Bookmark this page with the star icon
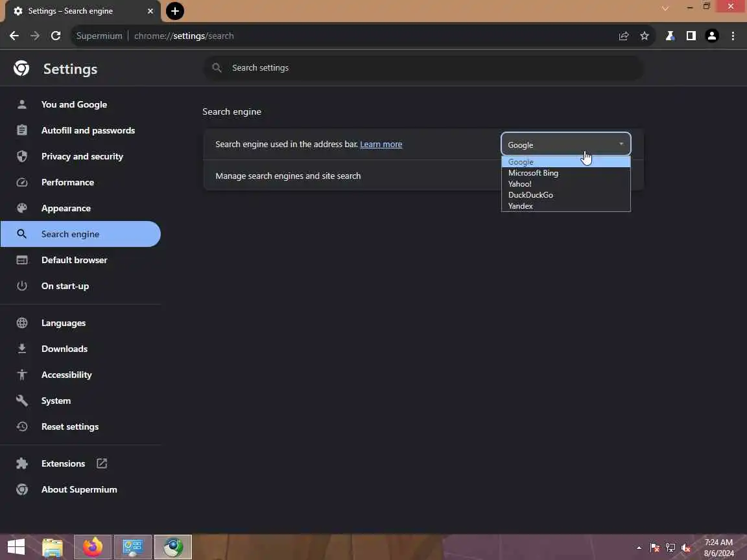This screenshot has width=747, height=560. pyautogui.click(x=645, y=36)
